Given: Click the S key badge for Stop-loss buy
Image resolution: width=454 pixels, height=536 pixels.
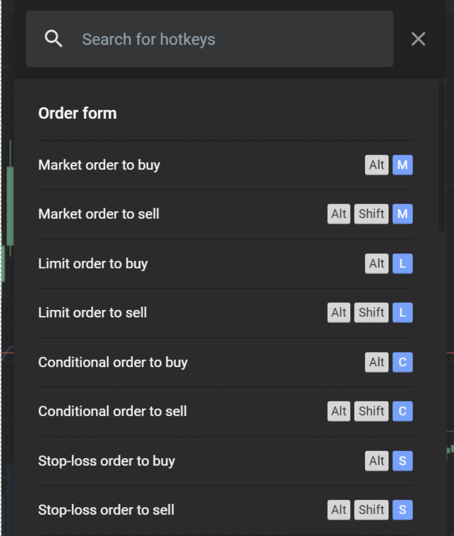Looking at the screenshot, I should tap(402, 461).
